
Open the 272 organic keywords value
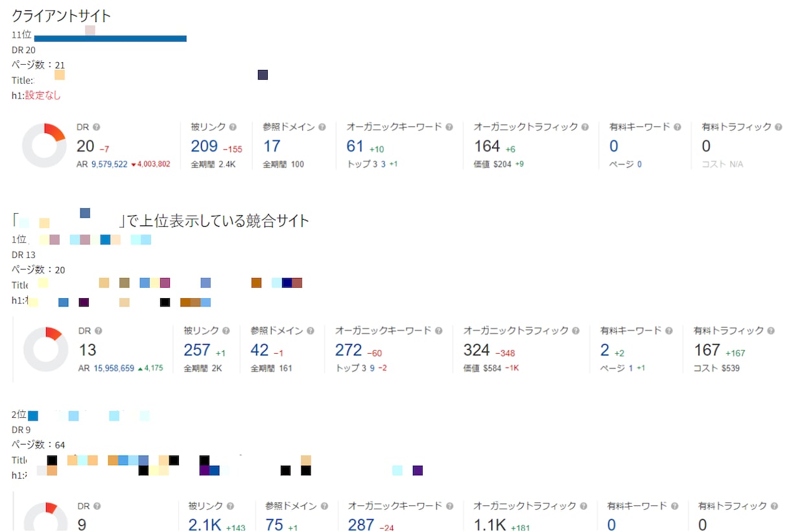348,350
